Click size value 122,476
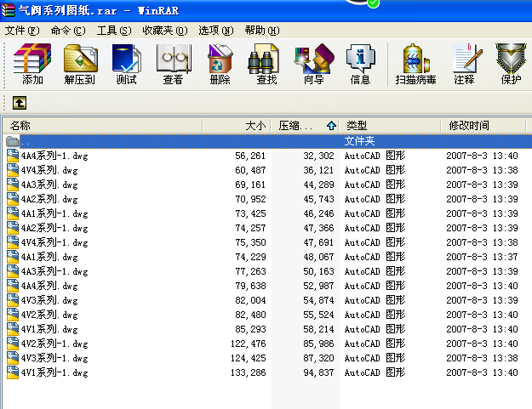 point(248,344)
